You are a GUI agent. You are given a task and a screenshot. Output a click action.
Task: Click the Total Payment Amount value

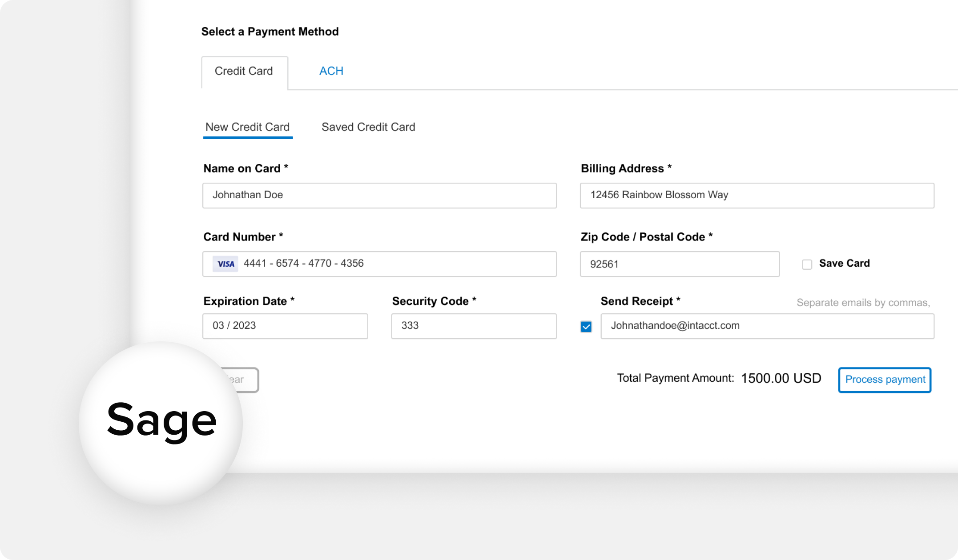(781, 378)
